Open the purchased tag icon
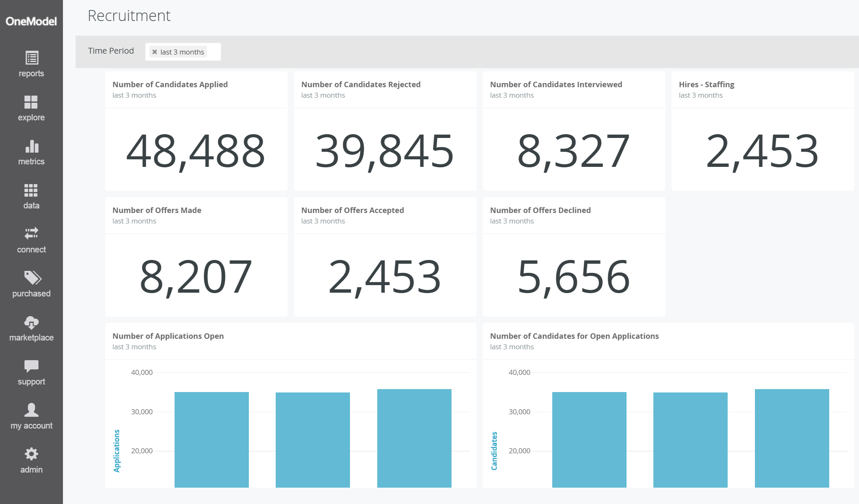Viewport: 859px width, 504px height. 32,278
